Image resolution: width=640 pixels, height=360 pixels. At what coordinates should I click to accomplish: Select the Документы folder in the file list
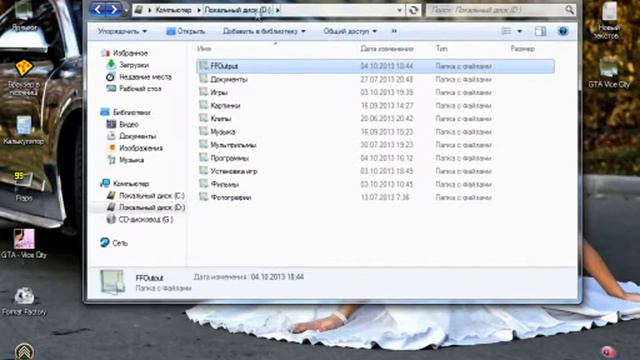pos(375,79)
